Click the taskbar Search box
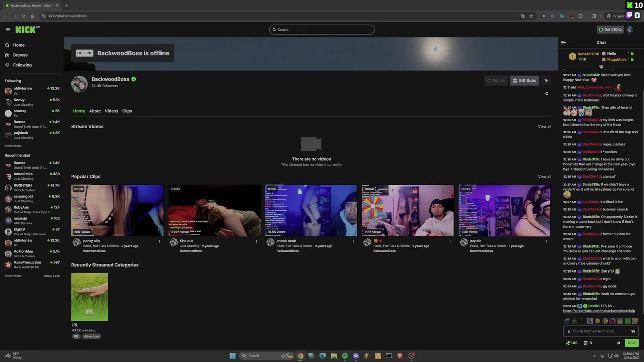The width and height of the screenshot is (644, 362). pyautogui.click(x=267, y=356)
